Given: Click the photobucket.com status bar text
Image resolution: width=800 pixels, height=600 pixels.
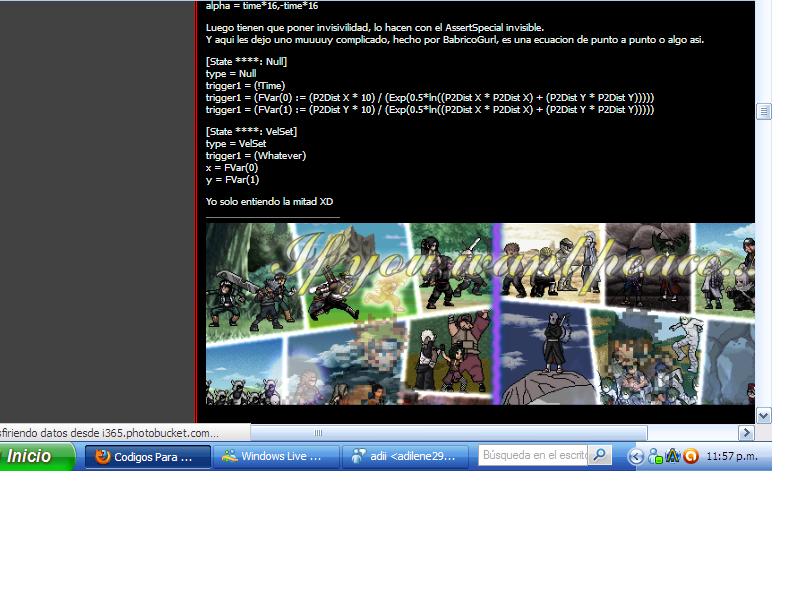Looking at the screenshot, I should (x=110, y=433).
